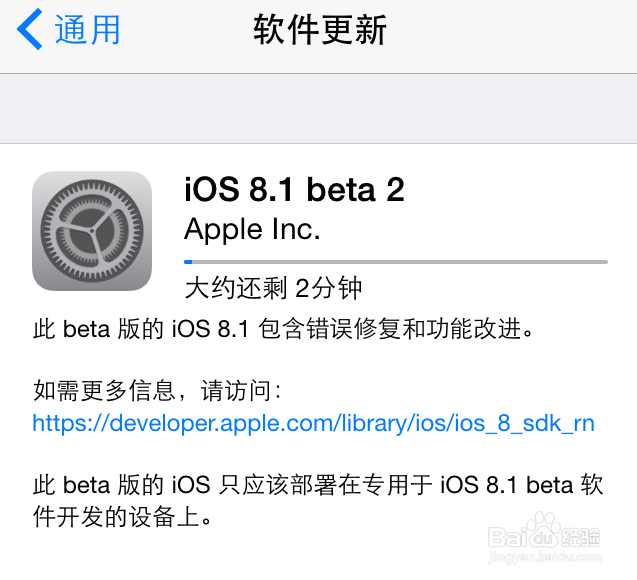Tap the iOS settings gear icon

pyautogui.click(x=92, y=231)
